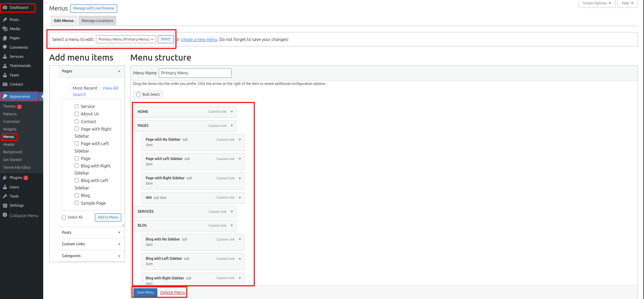Toggle the Select All checkbox

64,217
